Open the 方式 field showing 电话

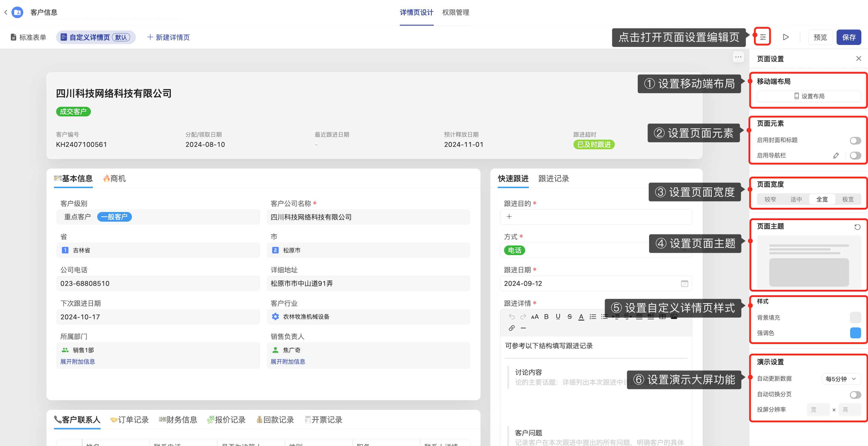(x=596, y=250)
